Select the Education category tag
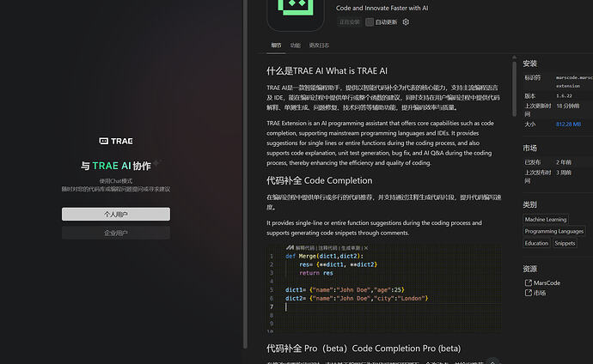 (536, 243)
